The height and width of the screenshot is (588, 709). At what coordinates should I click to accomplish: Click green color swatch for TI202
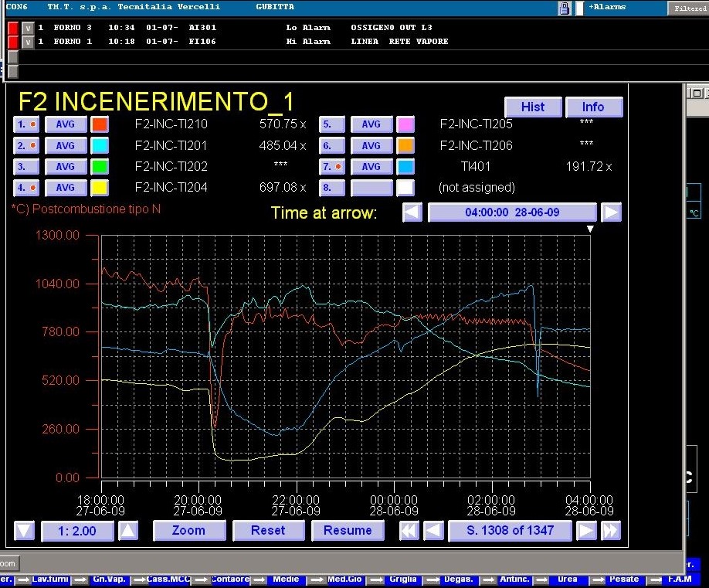click(100, 166)
